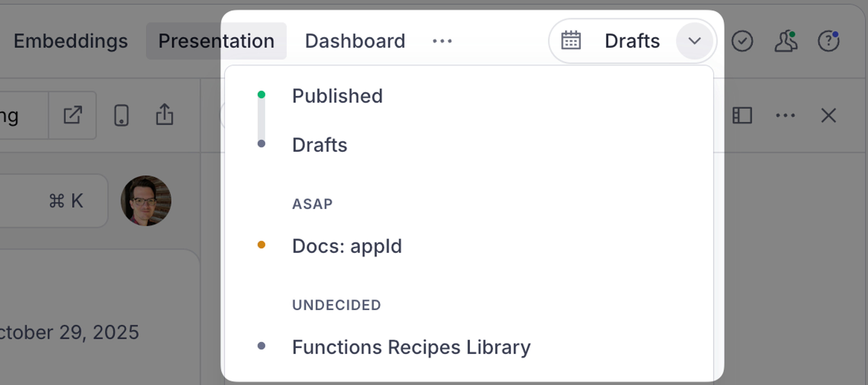Image resolution: width=868 pixels, height=385 pixels.
Task: Open presentation in a new window
Action: point(72,115)
